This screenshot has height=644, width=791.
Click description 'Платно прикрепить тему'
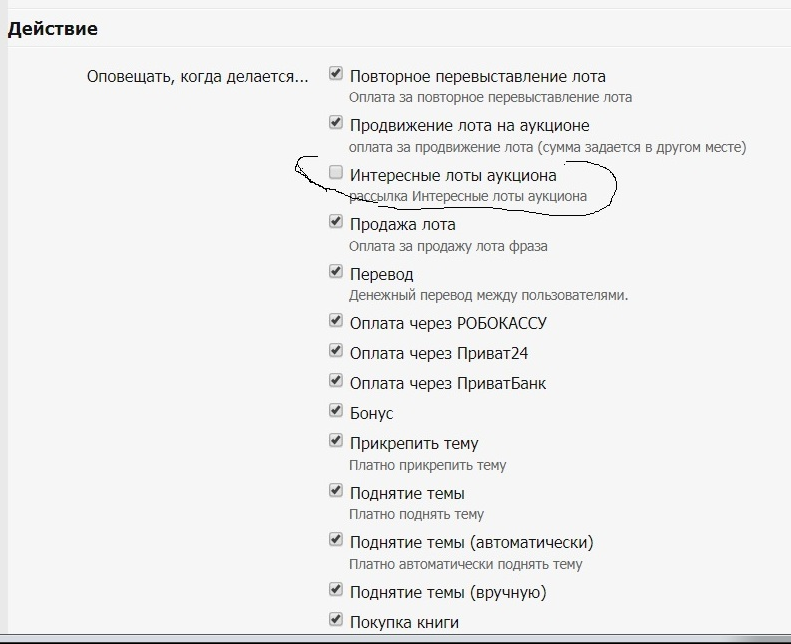pyautogui.click(x=427, y=465)
